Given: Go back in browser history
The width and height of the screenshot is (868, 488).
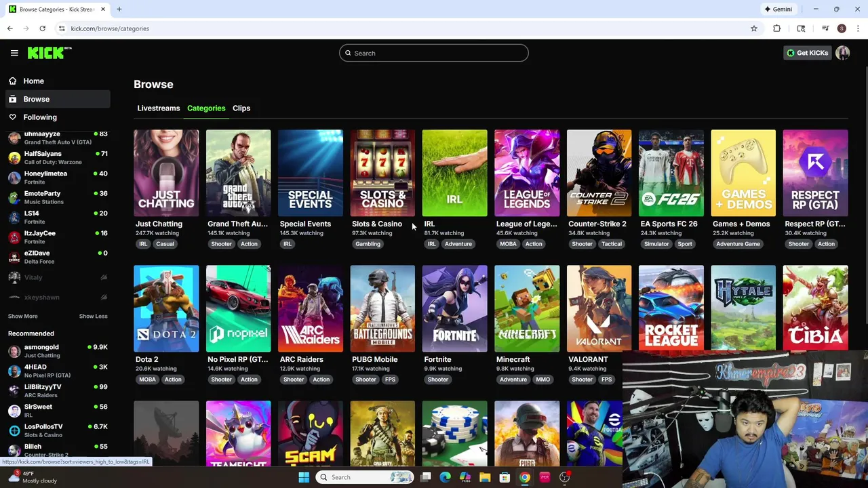Looking at the screenshot, I should pyautogui.click(x=10, y=28).
